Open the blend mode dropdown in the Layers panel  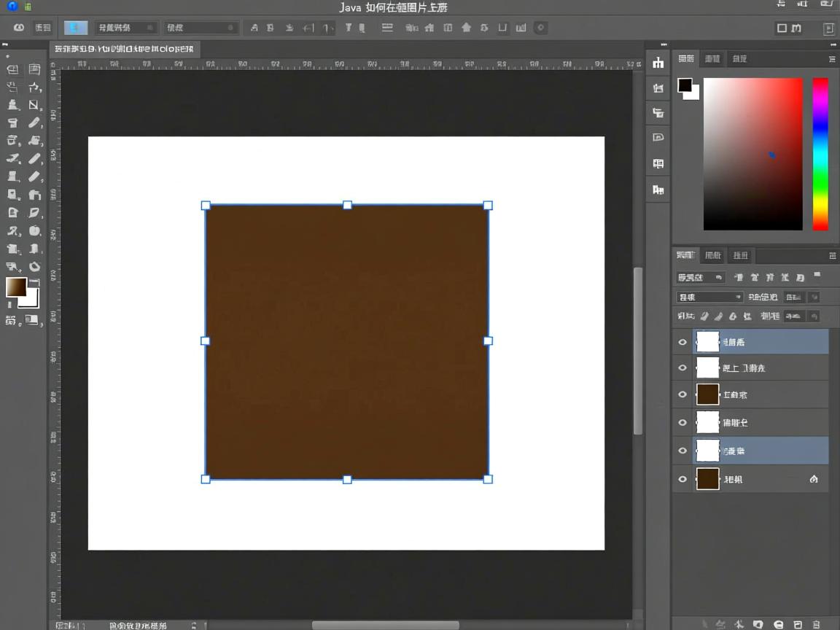(x=709, y=297)
